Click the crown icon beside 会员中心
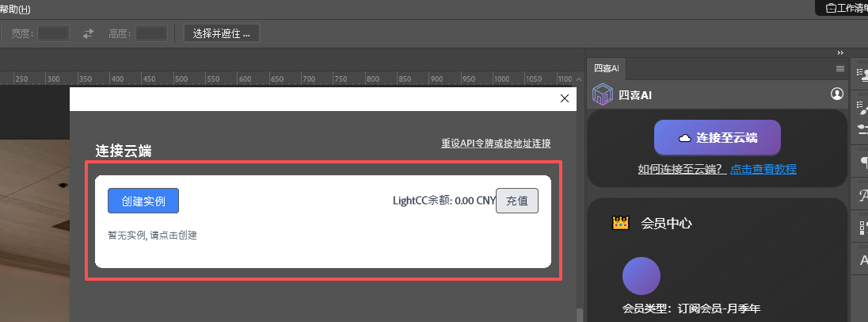The height and width of the screenshot is (322, 868). click(620, 224)
